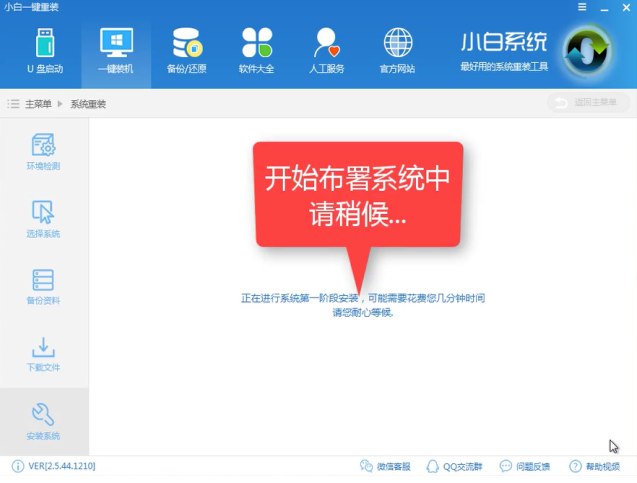This screenshot has height=483, width=637.
Task: Open the 软件大全 software collection
Action: coord(257,51)
